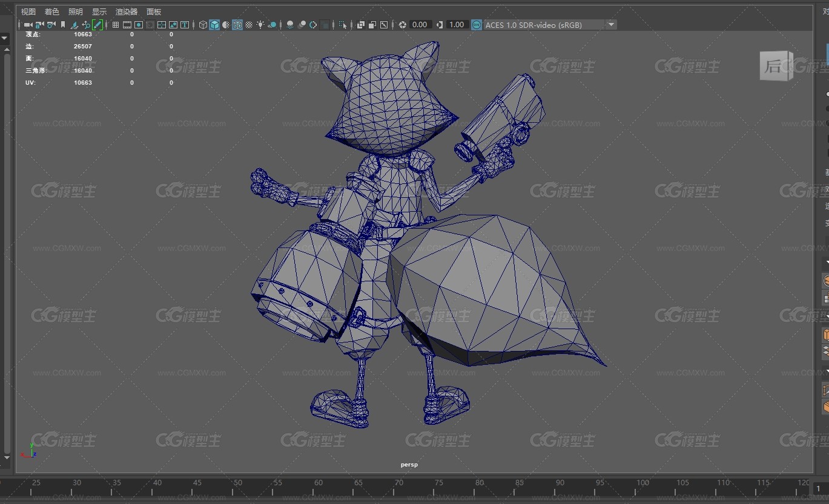The width and height of the screenshot is (829, 504).
Task: Click frame 25 on the time slider
Action: coord(36,483)
